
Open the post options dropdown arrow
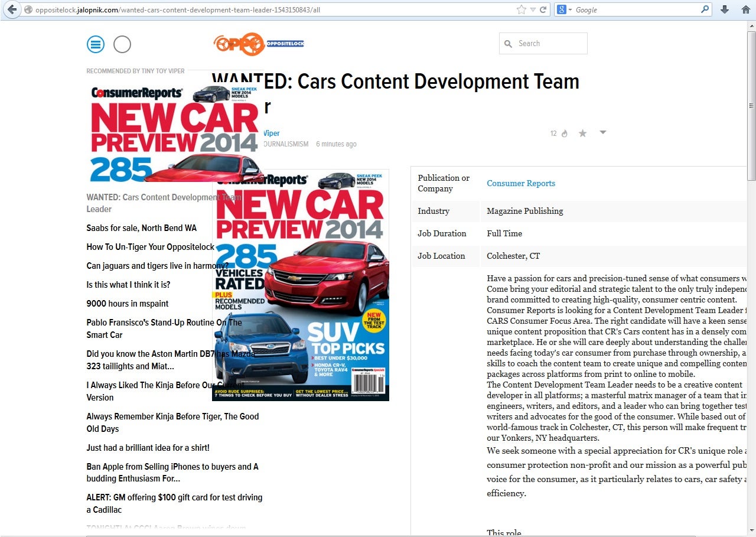tap(602, 132)
